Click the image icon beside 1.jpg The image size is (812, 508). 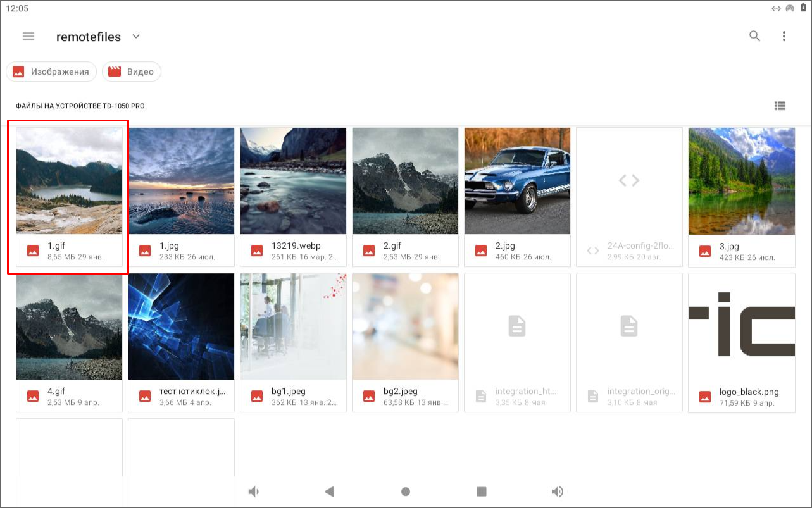click(145, 251)
